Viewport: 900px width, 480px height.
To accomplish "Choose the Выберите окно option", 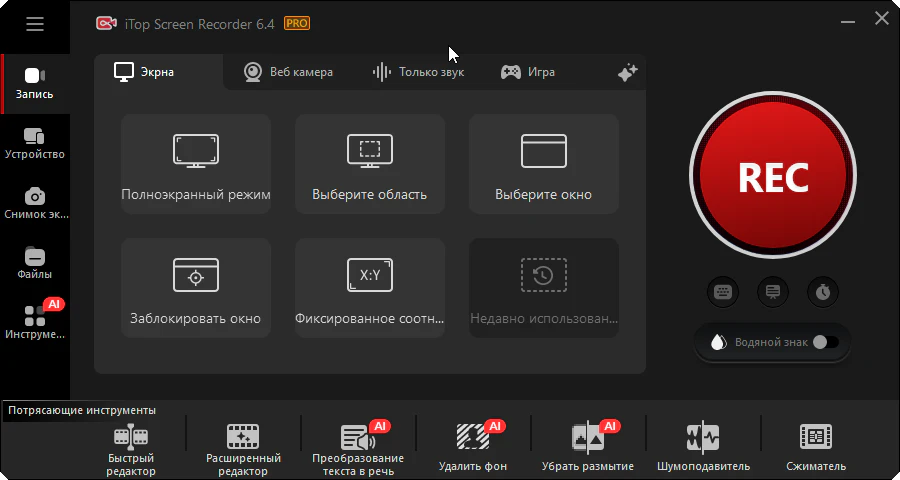I will (543, 164).
